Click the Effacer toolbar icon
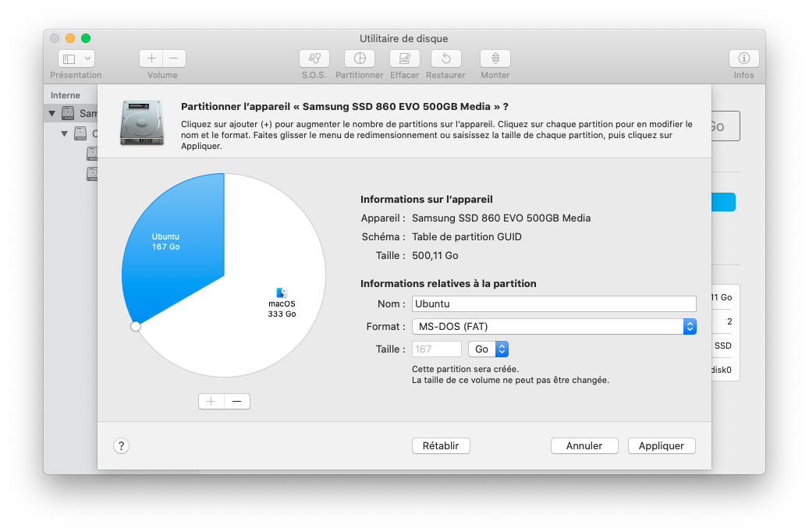The image size is (809, 532). pos(404,59)
